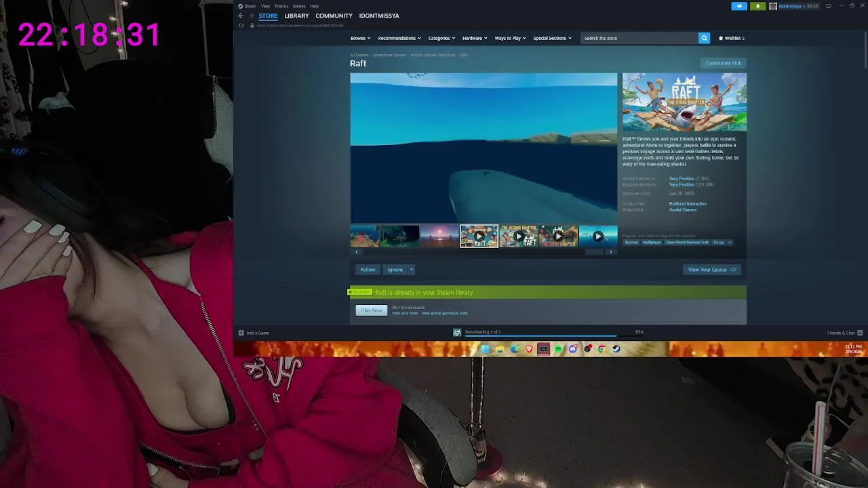Open the Games menu

pos(299,6)
